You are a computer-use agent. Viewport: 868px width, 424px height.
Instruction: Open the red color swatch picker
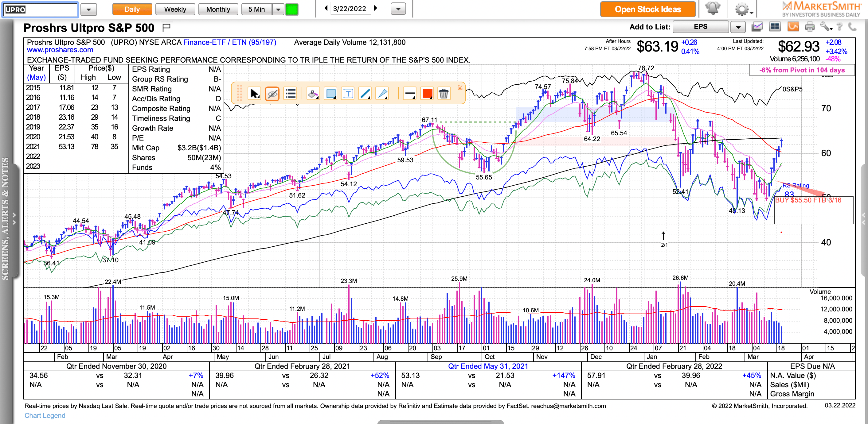pos(427,93)
